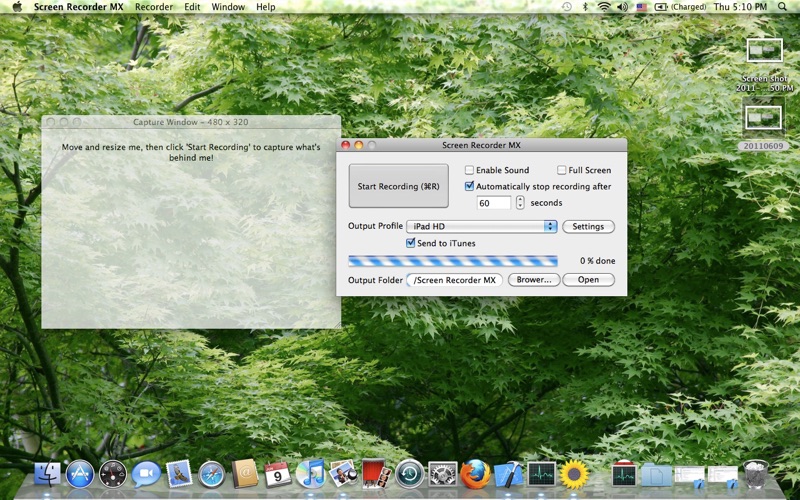Click the striped progress bar
800x500 pixels.
[453, 261]
